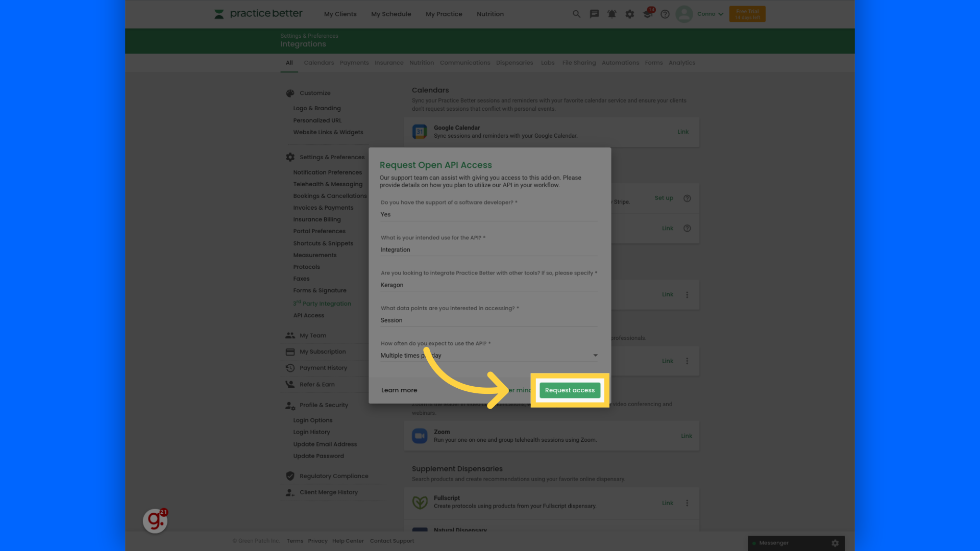Click the Refer & Earn icon
The width and height of the screenshot is (980, 551).
(290, 385)
